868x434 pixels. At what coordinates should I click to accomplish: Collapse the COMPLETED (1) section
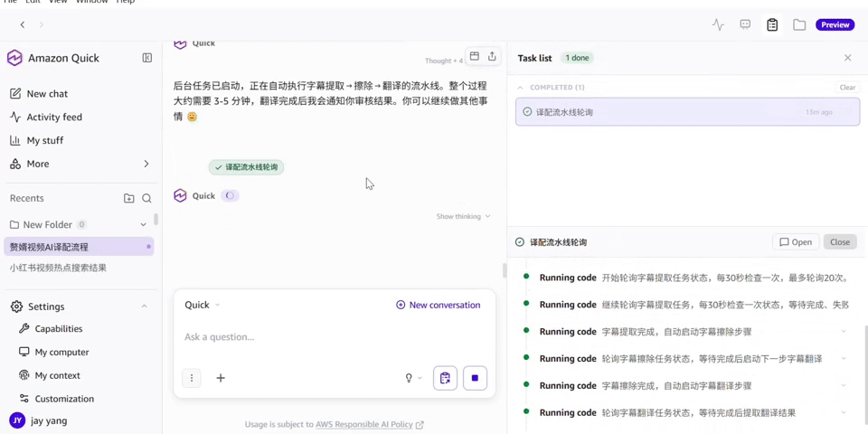520,88
